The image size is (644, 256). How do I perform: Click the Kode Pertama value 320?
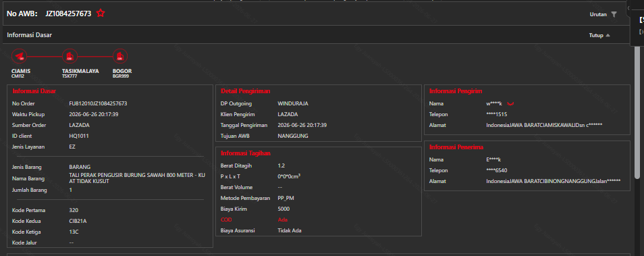(74, 210)
